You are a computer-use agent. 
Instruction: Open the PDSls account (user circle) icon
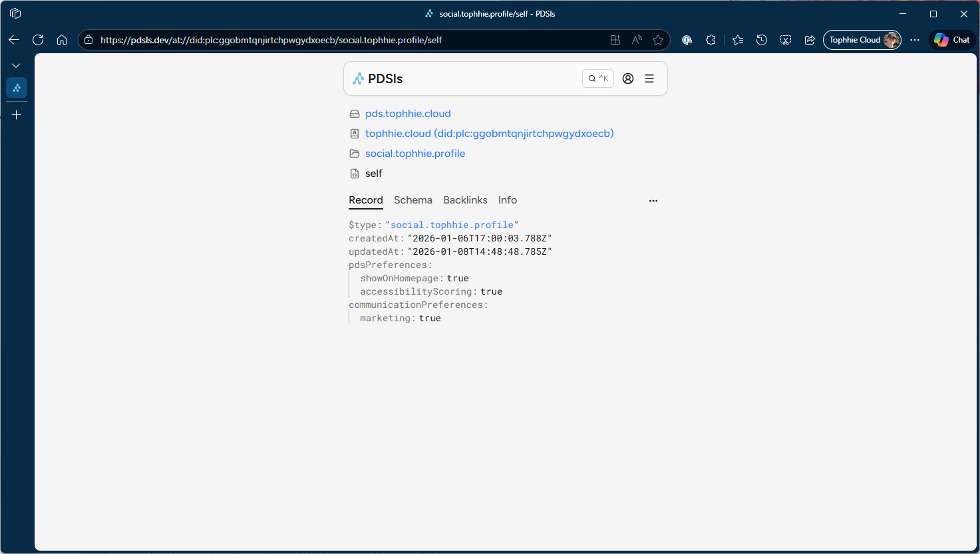coord(627,78)
